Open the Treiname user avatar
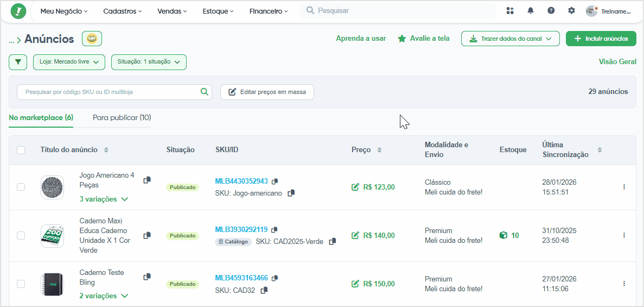The width and height of the screenshot is (644, 307). click(x=591, y=11)
